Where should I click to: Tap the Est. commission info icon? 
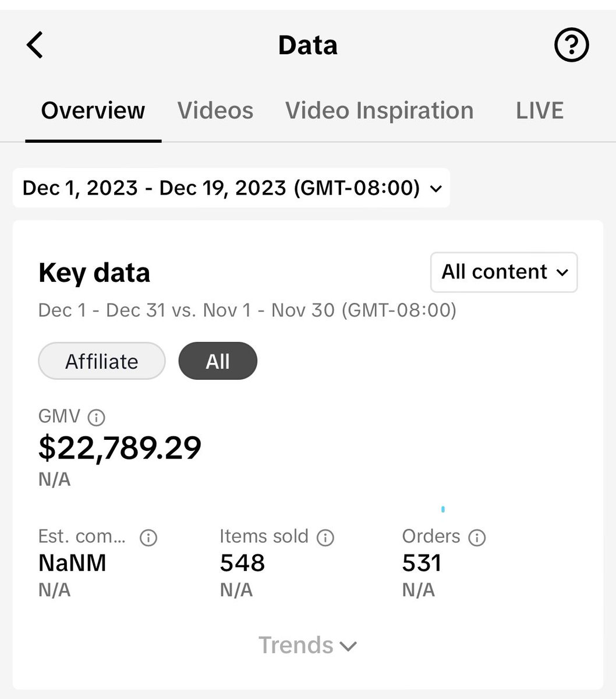point(148,537)
